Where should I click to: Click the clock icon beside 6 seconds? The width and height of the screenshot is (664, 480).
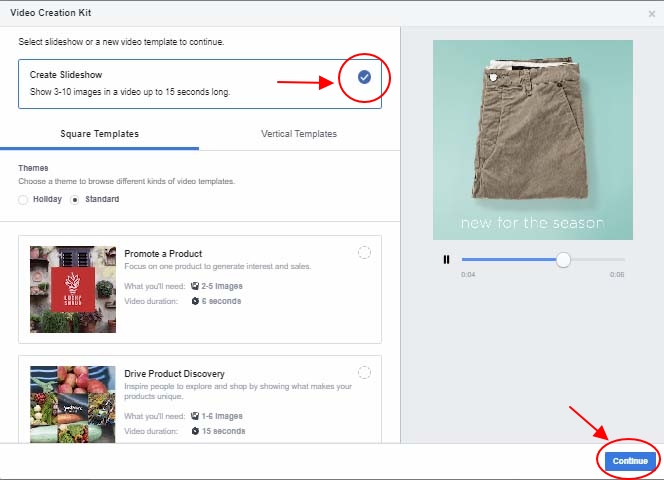(x=194, y=301)
